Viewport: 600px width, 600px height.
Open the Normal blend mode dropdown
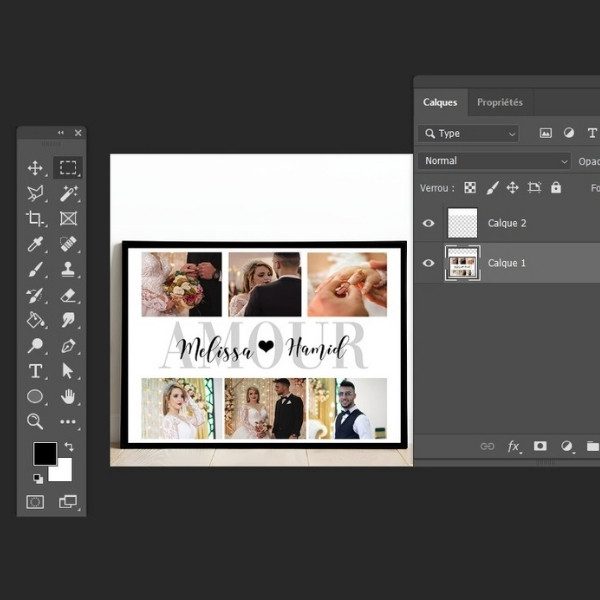(x=494, y=161)
